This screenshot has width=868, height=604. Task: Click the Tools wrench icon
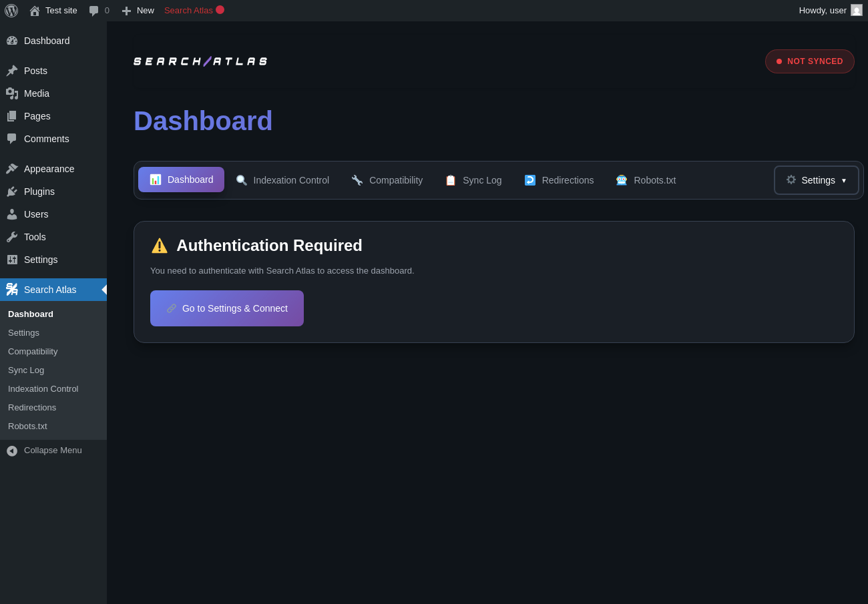12,237
